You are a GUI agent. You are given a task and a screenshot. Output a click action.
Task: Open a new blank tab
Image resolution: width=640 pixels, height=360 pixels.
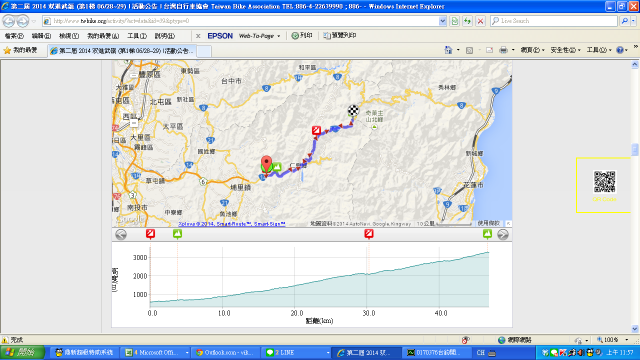tap(204, 51)
